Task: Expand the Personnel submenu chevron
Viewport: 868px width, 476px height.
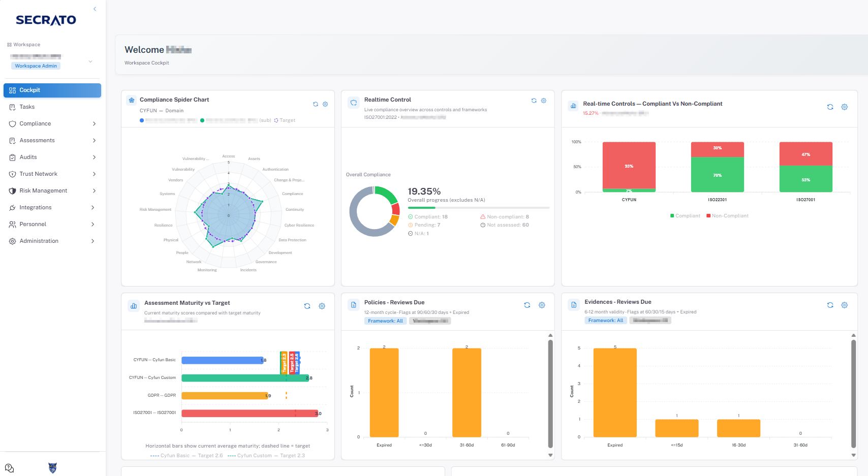Action: 93,224
